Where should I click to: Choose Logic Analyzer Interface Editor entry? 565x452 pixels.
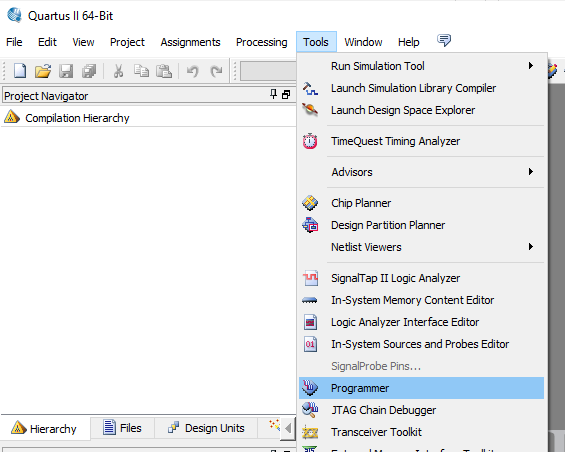[x=421, y=322]
